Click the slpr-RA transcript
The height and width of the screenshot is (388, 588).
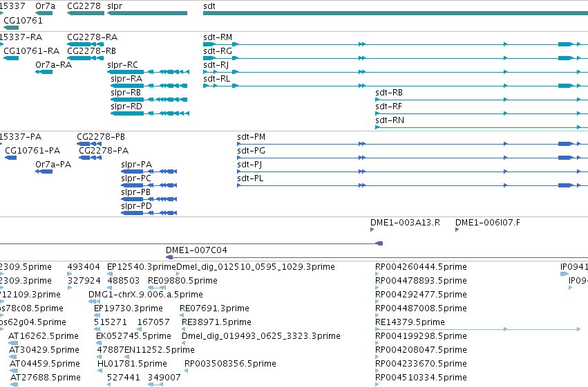tap(149, 86)
